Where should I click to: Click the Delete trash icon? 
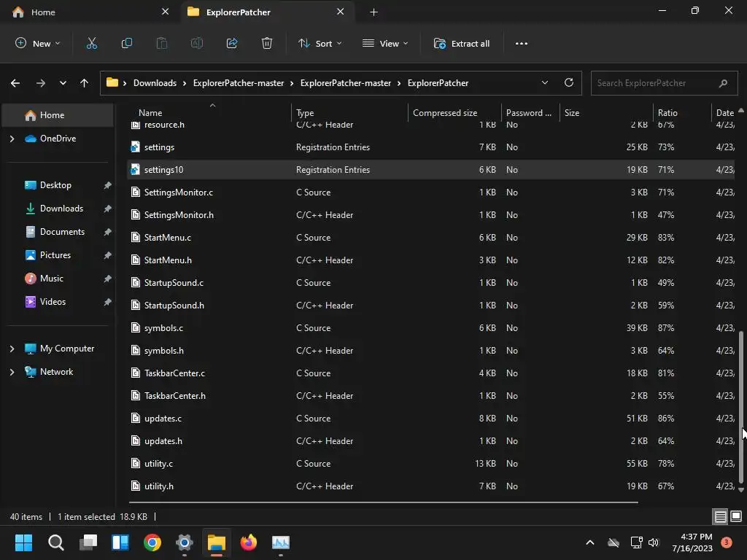coord(267,43)
